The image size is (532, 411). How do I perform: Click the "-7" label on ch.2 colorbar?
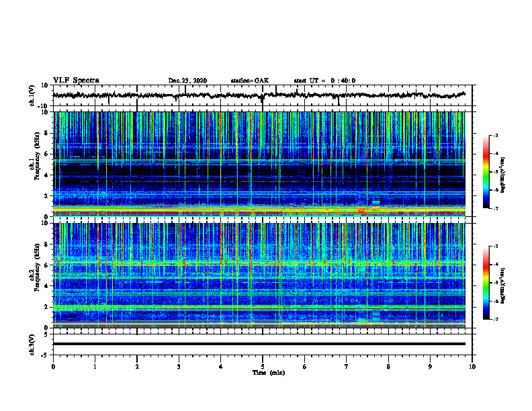click(x=496, y=320)
